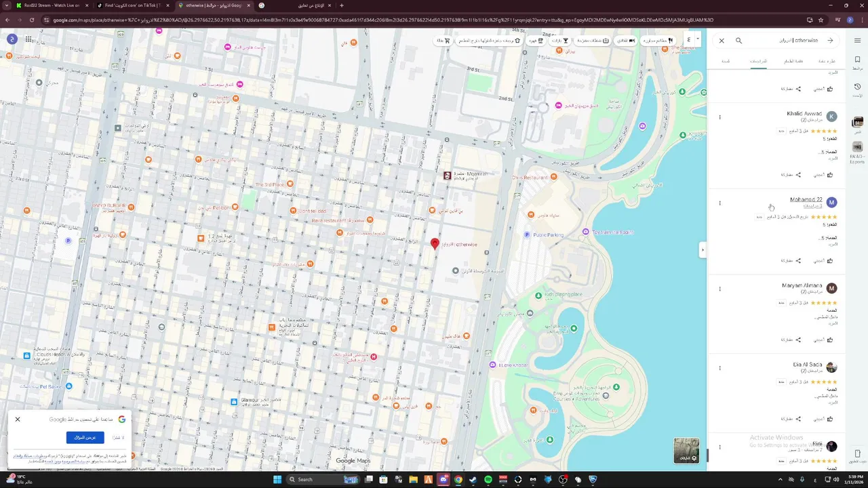Click Khalid Awwad's K avatar
The image size is (868, 488).
coord(831,117)
